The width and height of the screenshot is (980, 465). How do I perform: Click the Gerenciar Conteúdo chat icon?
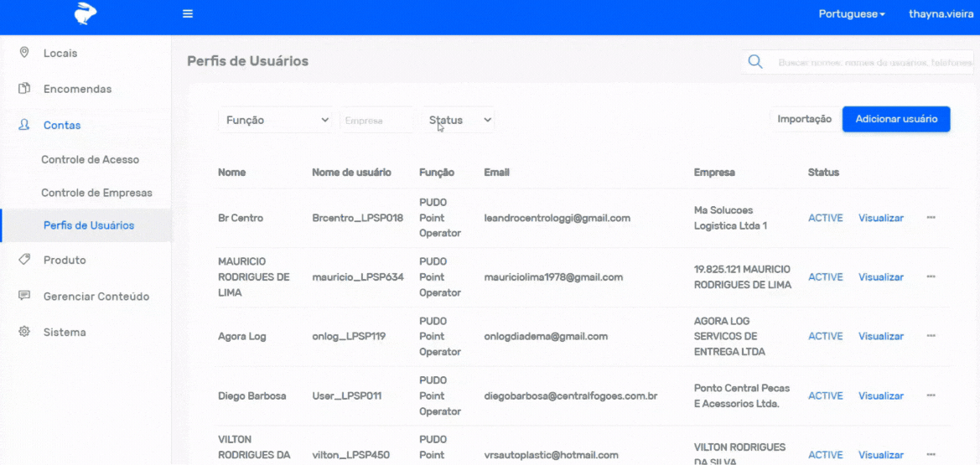[24, 296]
